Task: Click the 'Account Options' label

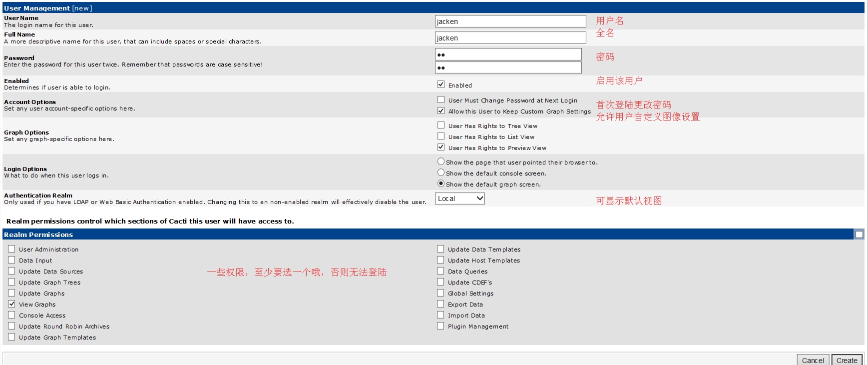Action: (30, 102)
